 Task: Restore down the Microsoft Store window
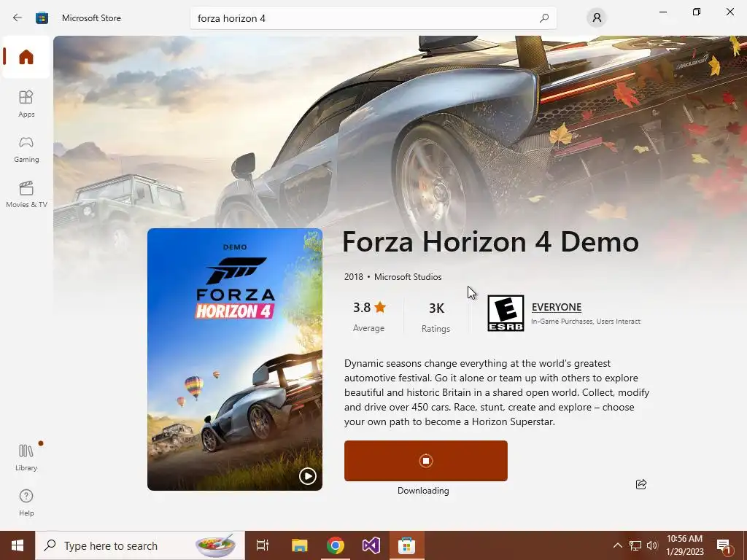coord(697,12)
